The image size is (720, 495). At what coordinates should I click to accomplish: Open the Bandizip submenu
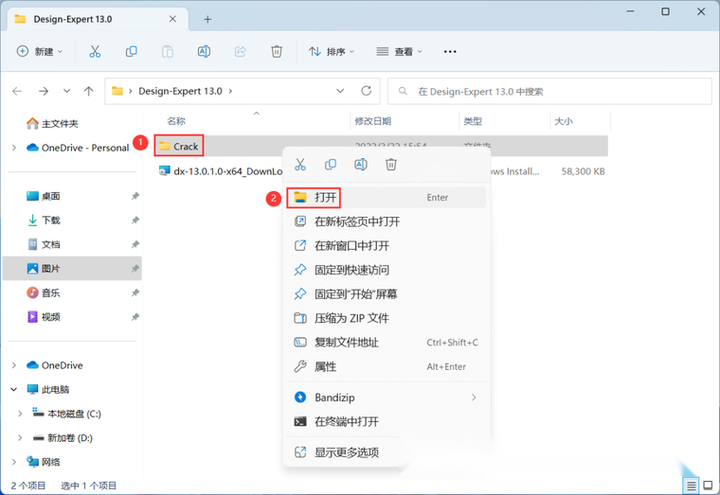click(x=386, y=397)
